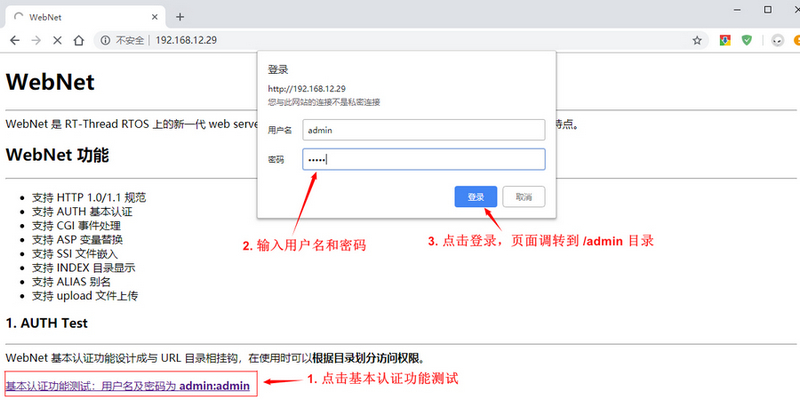
Task: Click the blue 登录 button
Action: point(475,196)
